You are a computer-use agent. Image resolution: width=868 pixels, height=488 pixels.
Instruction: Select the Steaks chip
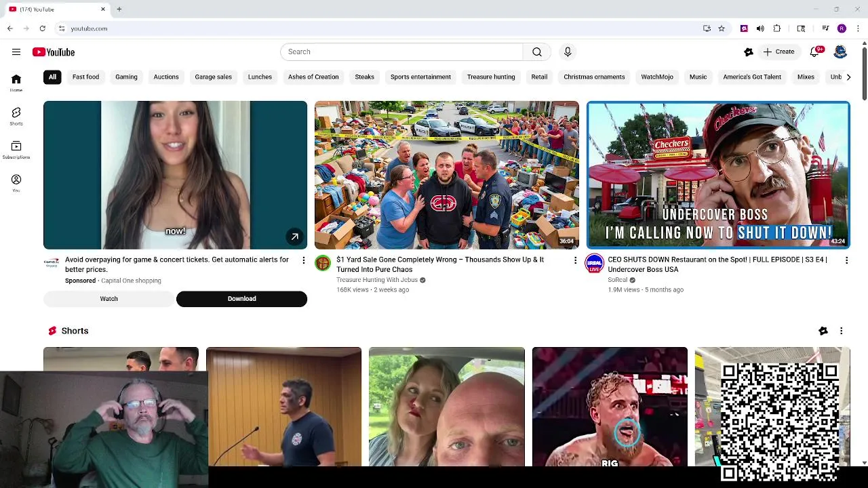364,77
